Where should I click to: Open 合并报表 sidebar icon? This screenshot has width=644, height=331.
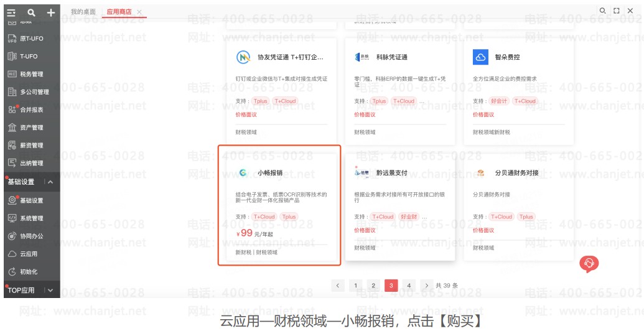pyautogui.click(x=12, y=110)
